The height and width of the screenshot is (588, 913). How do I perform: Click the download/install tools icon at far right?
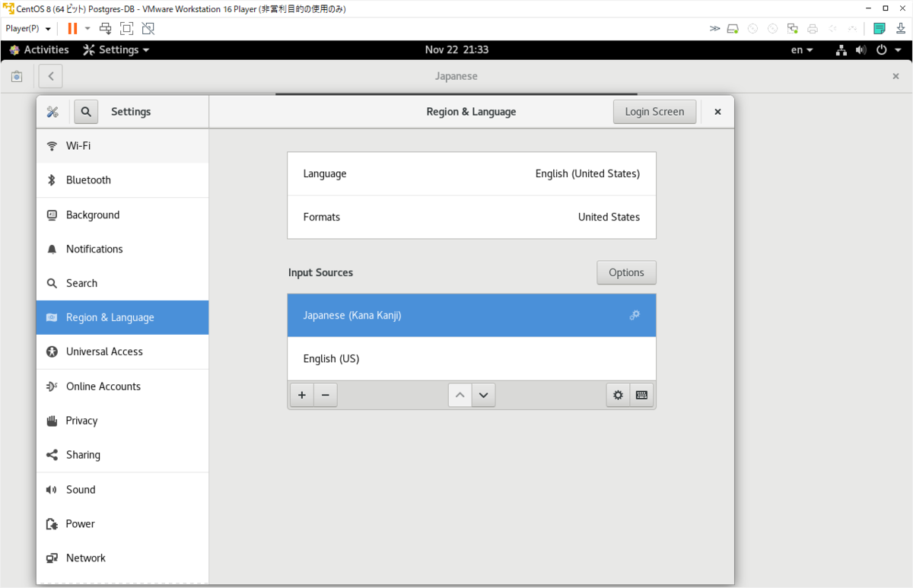(x=899, y=29)
